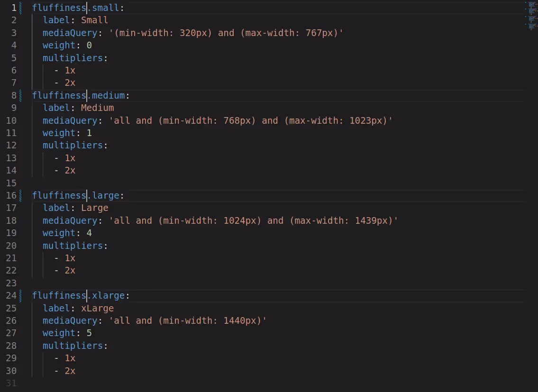Click the fluffiness.xlarge key text
Screen dimensions: 538x392
78,296
